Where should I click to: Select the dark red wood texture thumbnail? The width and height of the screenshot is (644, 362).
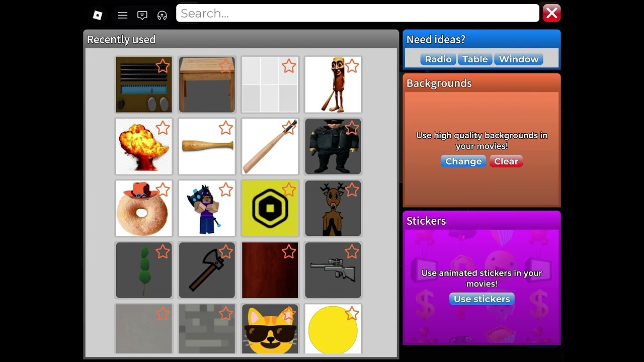tap(270, 270)
